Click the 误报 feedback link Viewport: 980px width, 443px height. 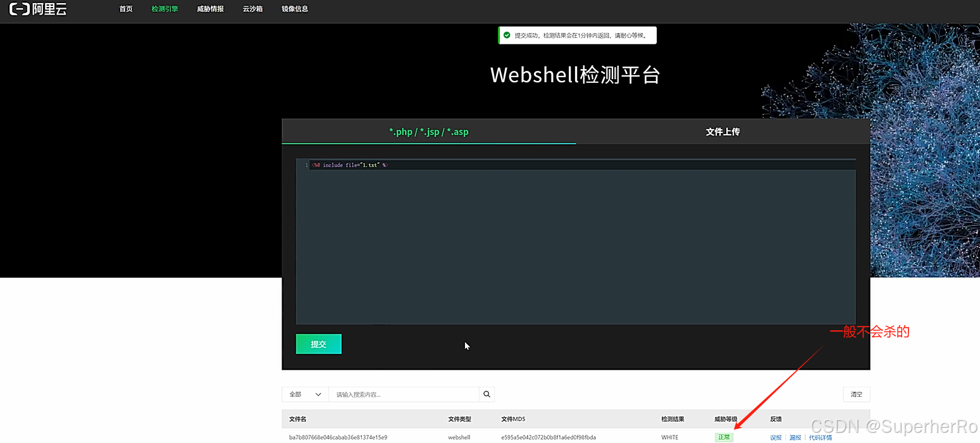click(776, 437)
